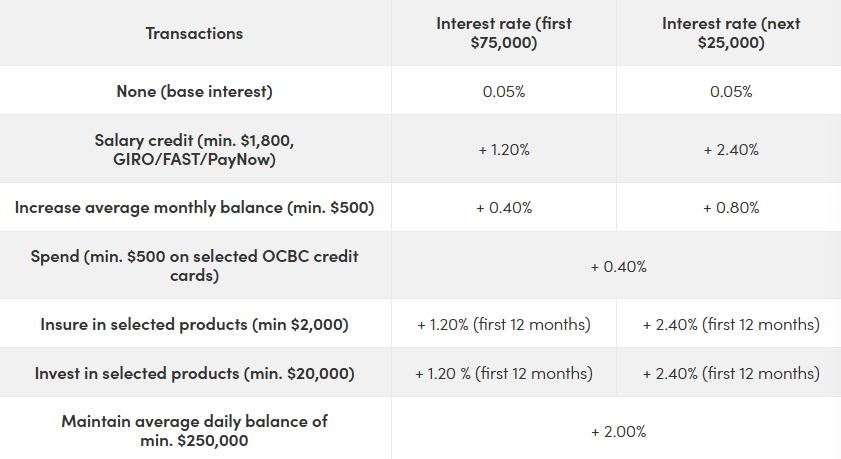Select 'Increase average monthly balance' row label

194,208
